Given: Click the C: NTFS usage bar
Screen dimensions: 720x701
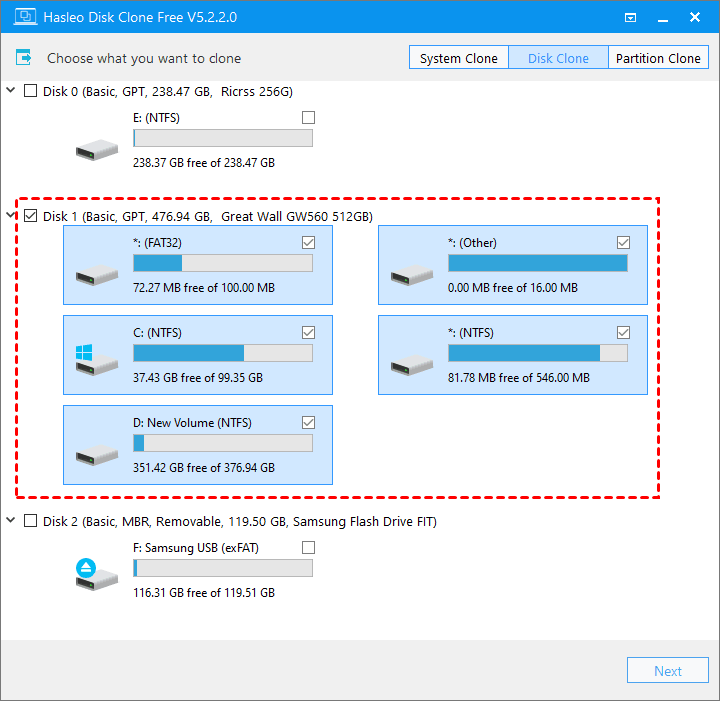Looking at the screenshot, I should click(223, 353).
